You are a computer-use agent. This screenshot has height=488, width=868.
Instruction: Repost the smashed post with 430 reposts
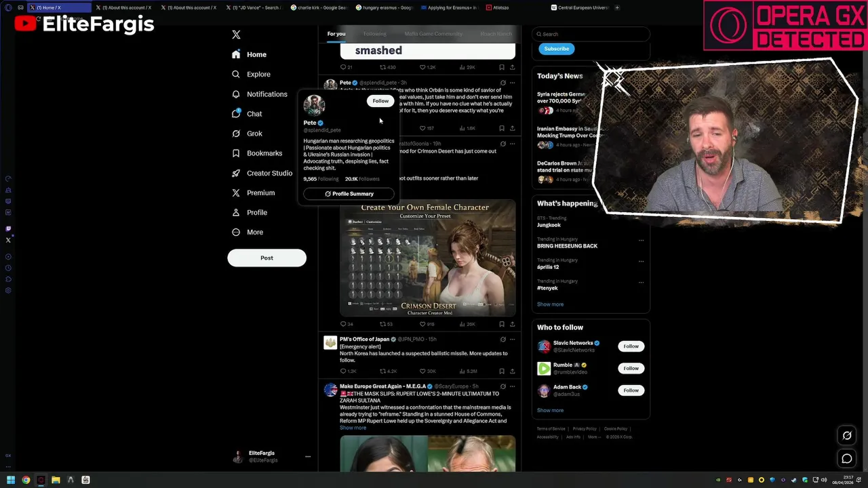point(387,67)
